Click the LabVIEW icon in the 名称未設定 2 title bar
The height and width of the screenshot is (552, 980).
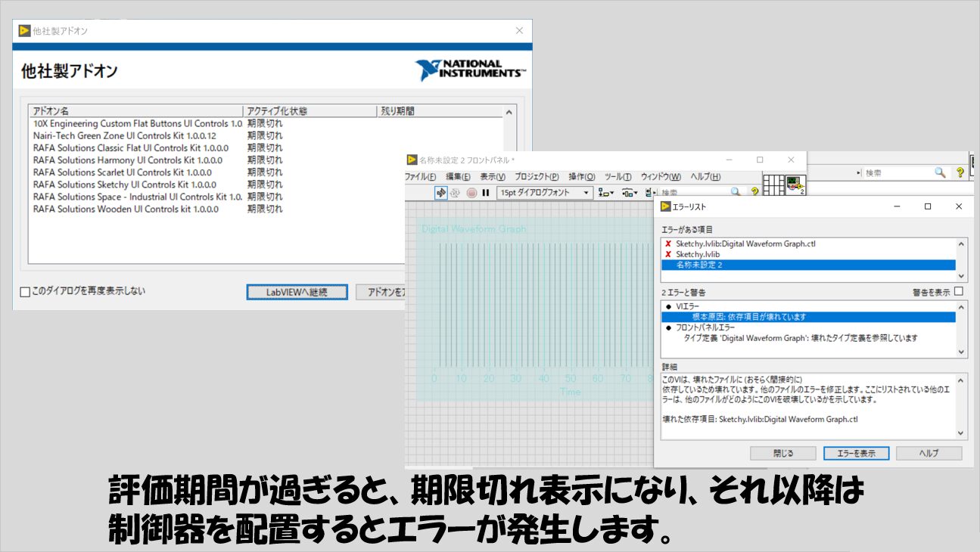(412, 160)
